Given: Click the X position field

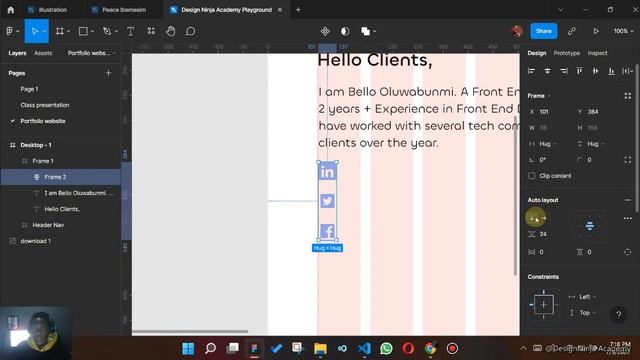Looking at the screenshot, I should pos(549,112).
